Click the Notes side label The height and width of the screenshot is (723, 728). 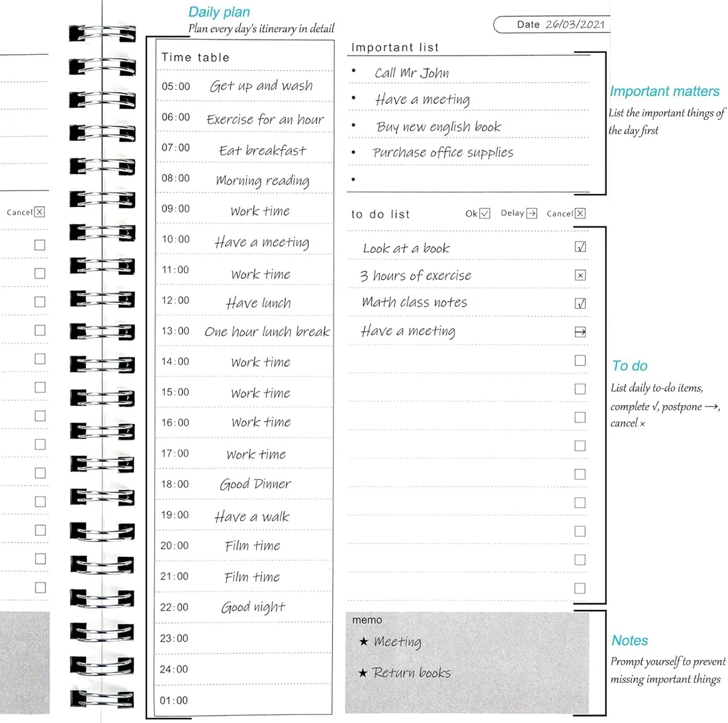(629, 640)
